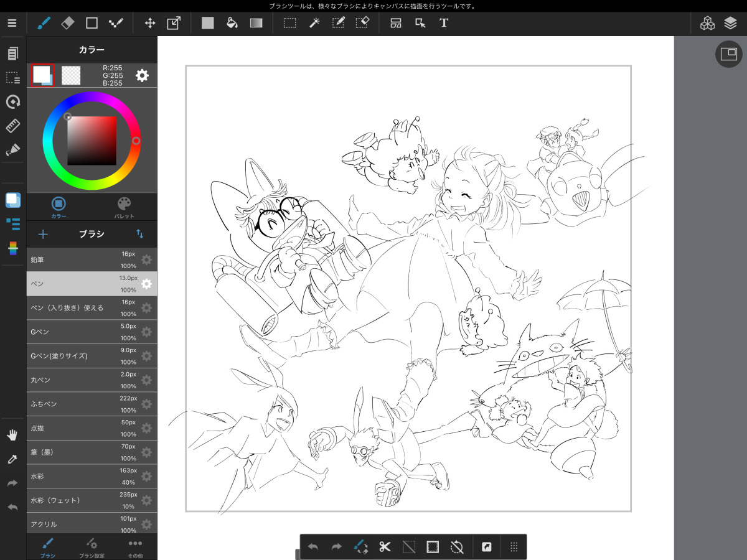Open the document edit menu in sidebar

pyautogui.click(x=12, y=54)
